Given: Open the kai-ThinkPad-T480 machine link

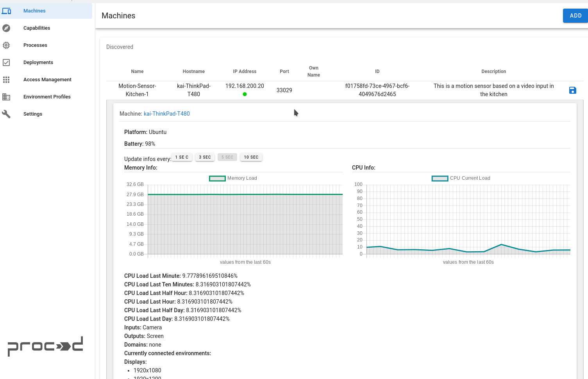Looking at the screenshot, I should [x=167, y=114].
